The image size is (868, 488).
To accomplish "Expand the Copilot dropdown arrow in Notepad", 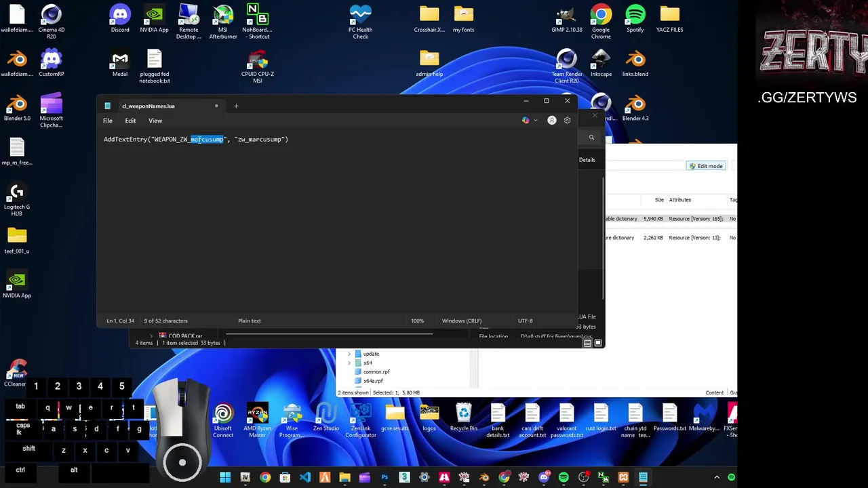I will pos(536,121).
